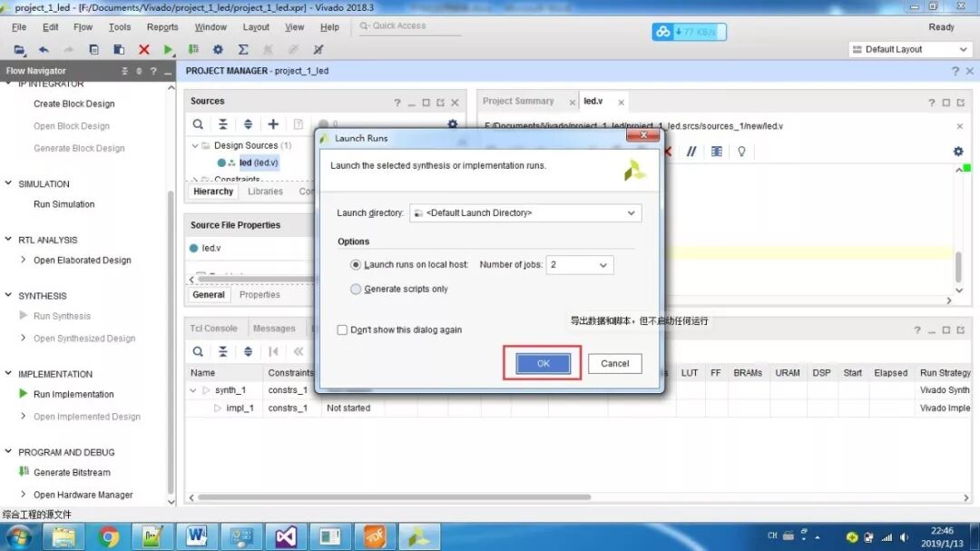Collapse Design Sources tree node

click(195, 146)
